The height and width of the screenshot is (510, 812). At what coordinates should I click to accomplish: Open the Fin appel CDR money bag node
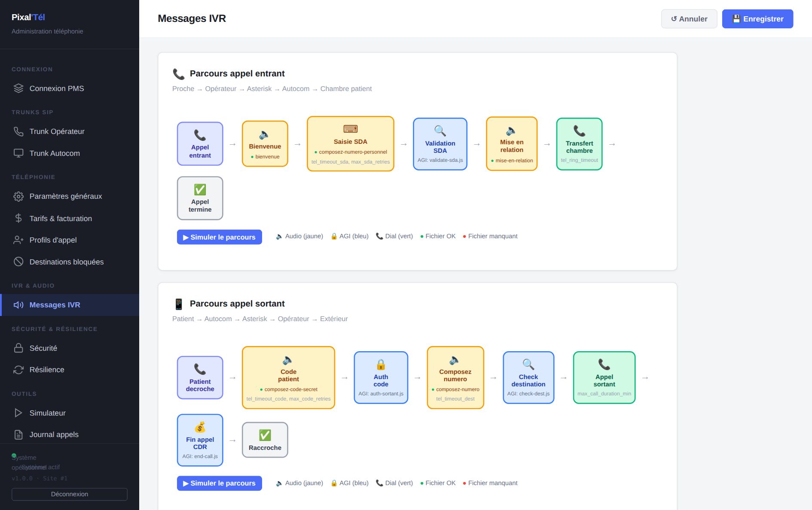coord(200,440)
